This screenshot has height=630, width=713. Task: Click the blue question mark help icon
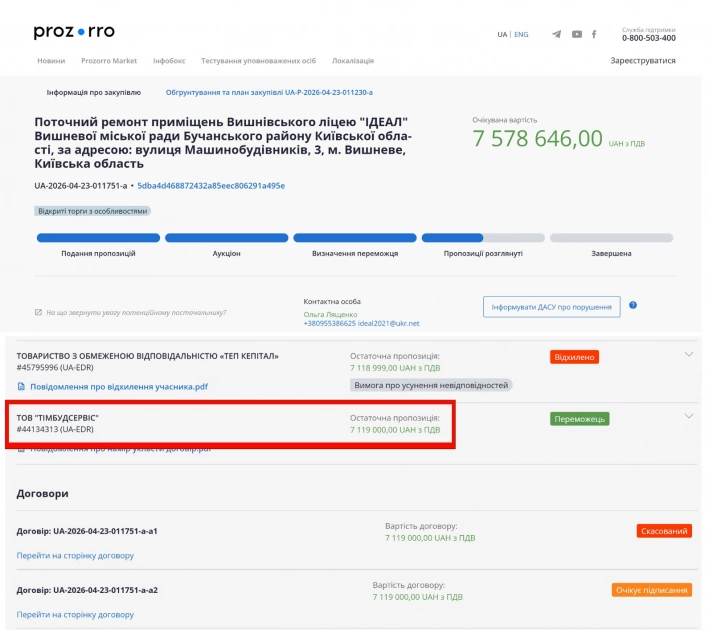(633, 305)
